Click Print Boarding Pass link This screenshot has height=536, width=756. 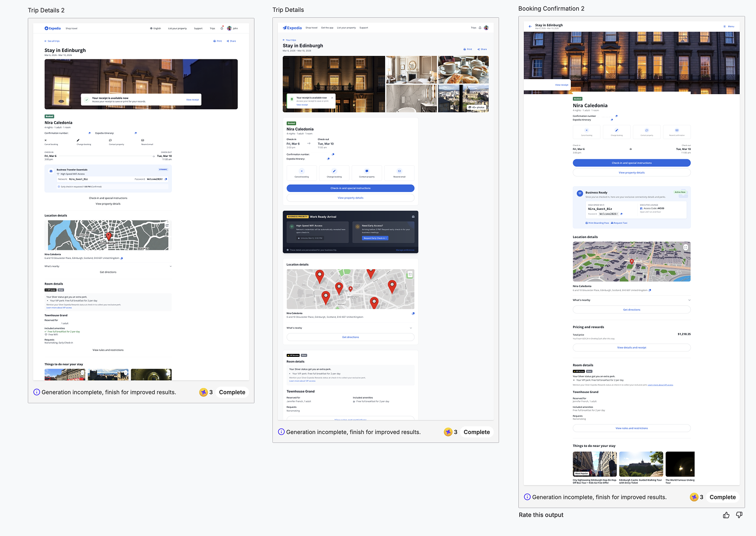click(x=597, y=223)
